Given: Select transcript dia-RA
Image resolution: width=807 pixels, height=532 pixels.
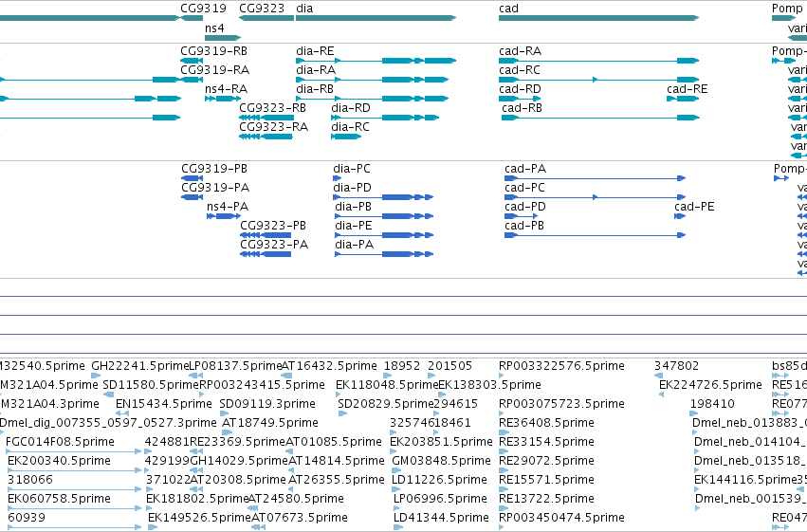Looking at the screenshot, I should coord(316,70).
